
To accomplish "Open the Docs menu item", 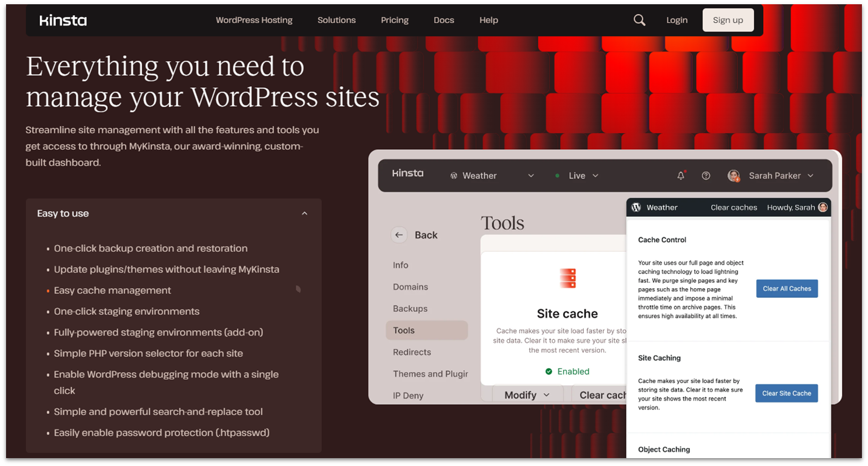I will [444, 20].
